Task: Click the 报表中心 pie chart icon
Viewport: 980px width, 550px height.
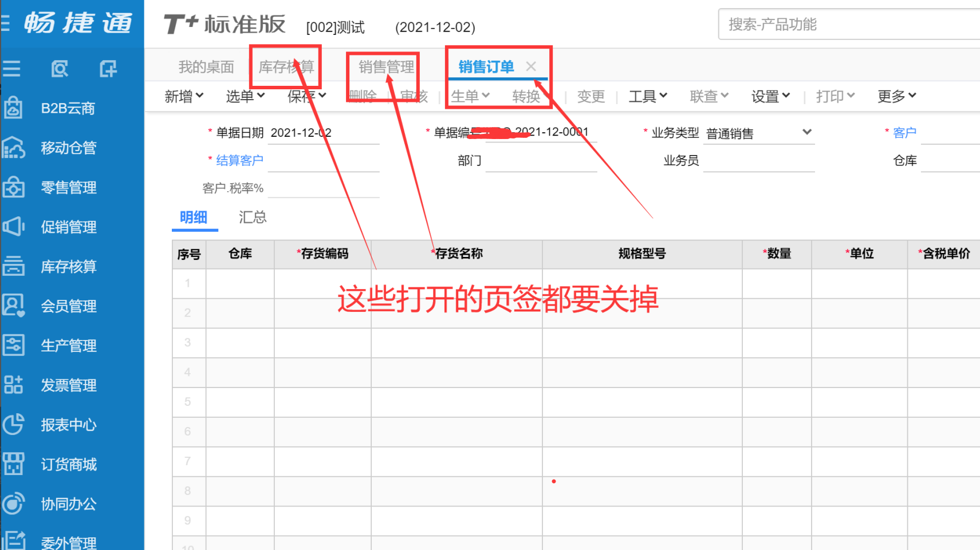Action: 13,425
